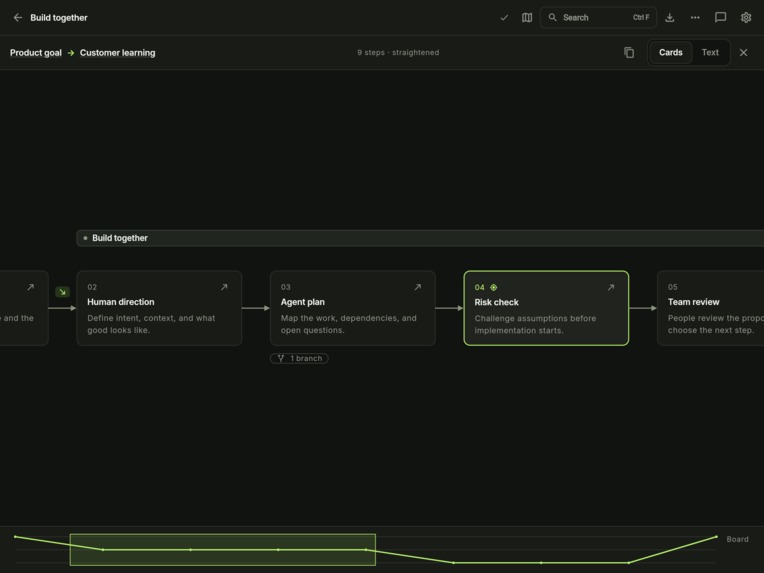764x573 pixels.
Task: Focus the Search field
Action: (598, 18)
